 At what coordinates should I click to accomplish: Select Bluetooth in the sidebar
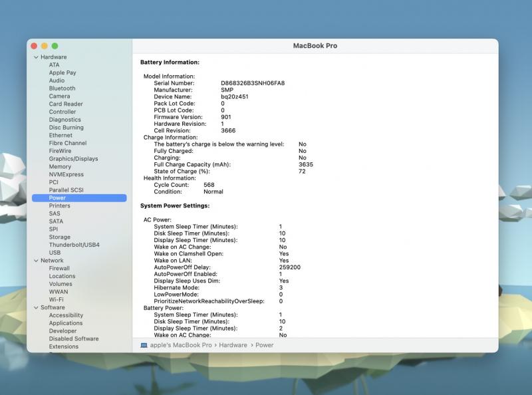pos(62,88)
